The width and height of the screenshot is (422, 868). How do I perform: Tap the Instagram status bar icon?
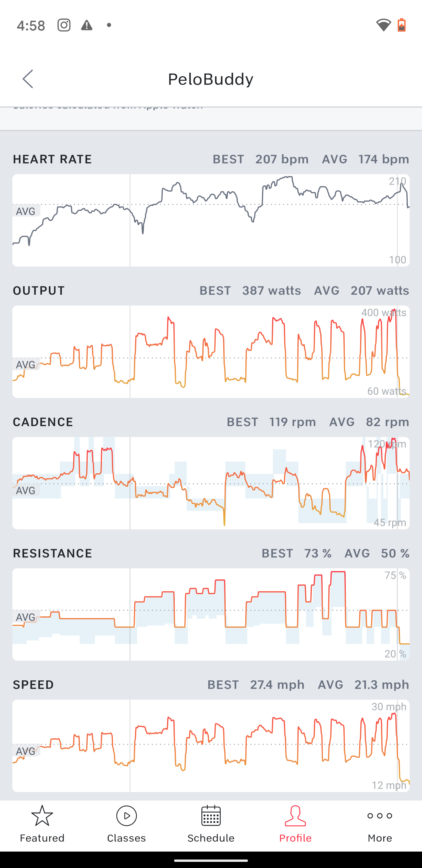(64, 25)
